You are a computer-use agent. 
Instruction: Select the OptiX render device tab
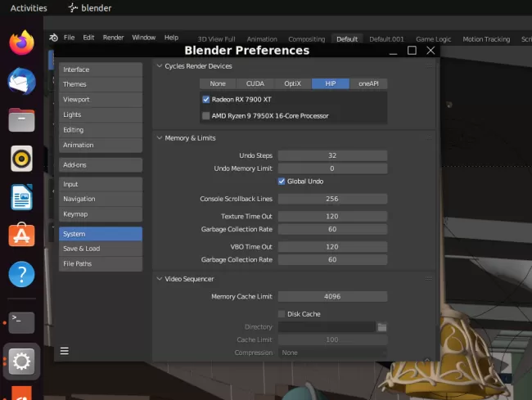(x=292, y=83)
